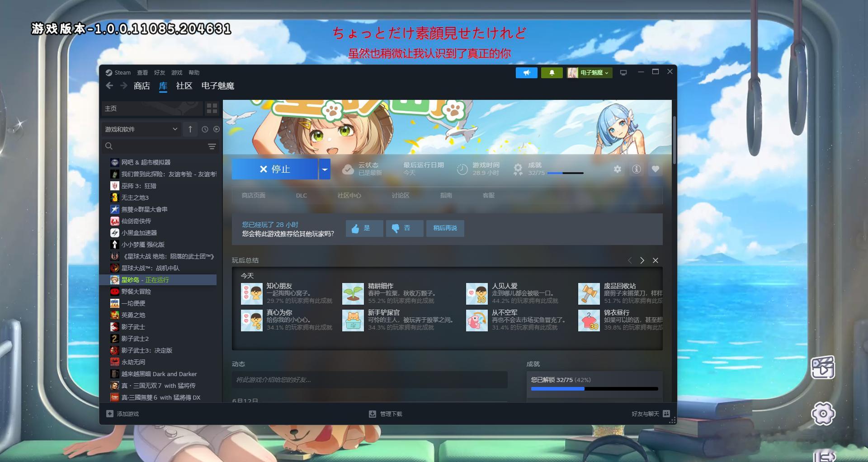Open 好友与聊天 friends list
Viewport: 868px width, 462px height.
pyautogui.click(x=651, y=414)
